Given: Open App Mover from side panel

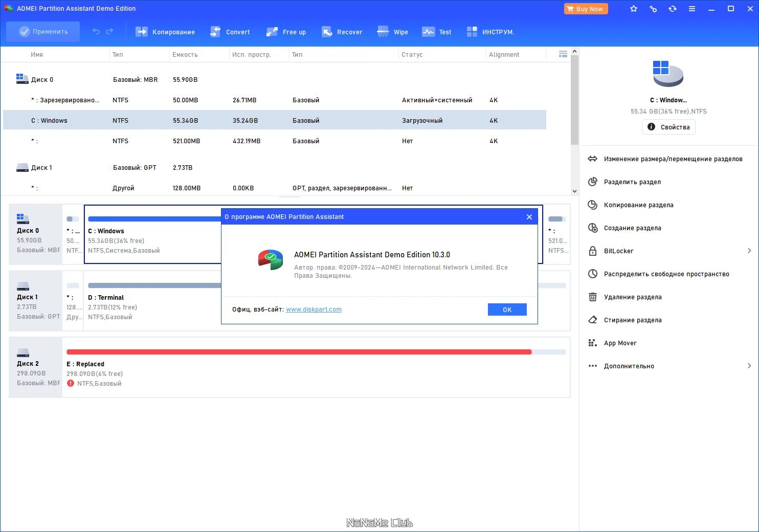Looking at the screenshot, I should pos(620,343).
